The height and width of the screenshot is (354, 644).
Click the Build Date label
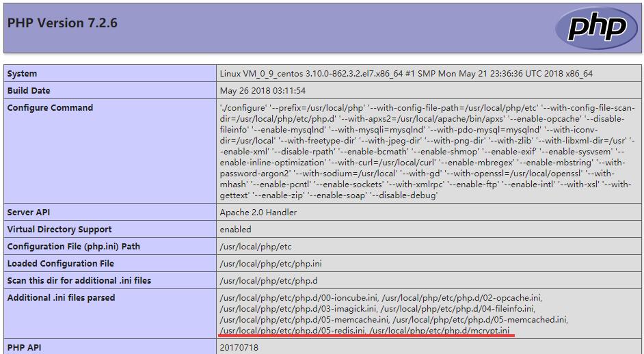click(x=29, y=90)
